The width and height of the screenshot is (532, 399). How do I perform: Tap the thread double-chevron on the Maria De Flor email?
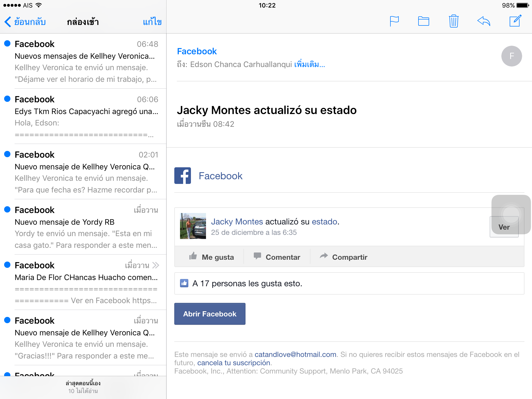(x=156, y=265)
